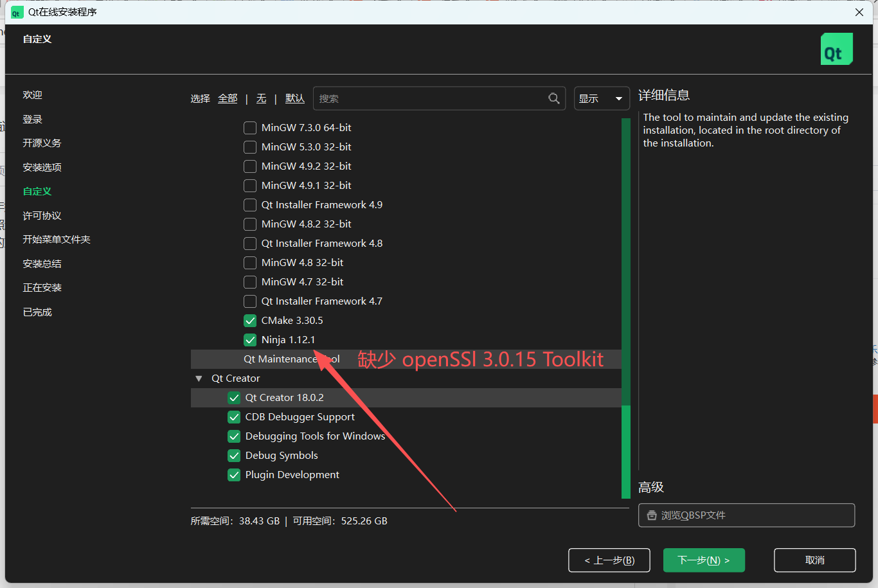This screenshot has height=588, width=878.
Task: Enable Qt Installer Framework 4.9 checkbox
Action: pyautogui.click(x=250, y=205)
